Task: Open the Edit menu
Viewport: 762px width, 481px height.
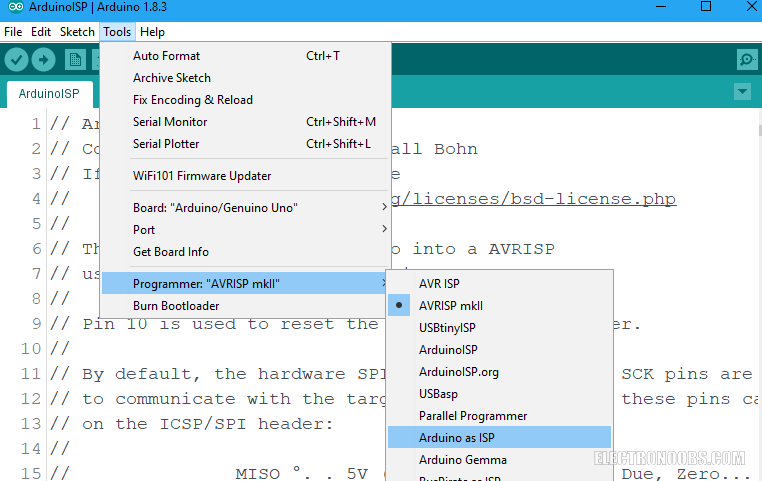Action: coord(41,32)
